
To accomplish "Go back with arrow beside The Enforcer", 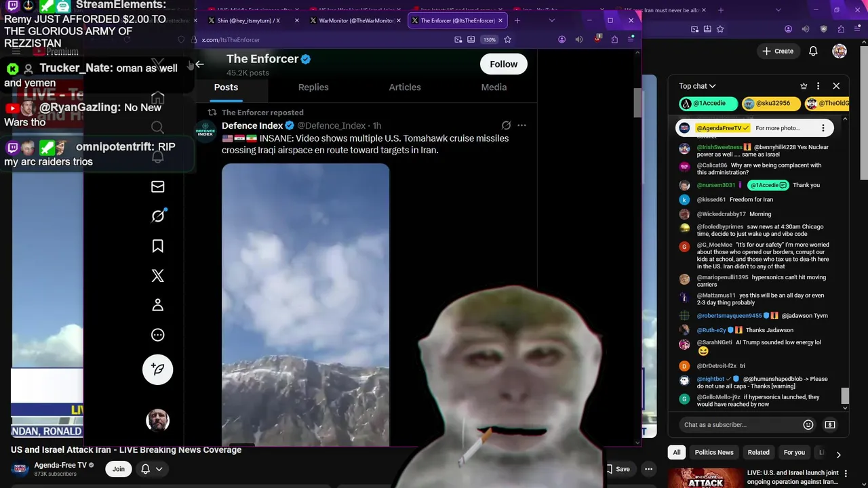I will (x=199, y=64).
